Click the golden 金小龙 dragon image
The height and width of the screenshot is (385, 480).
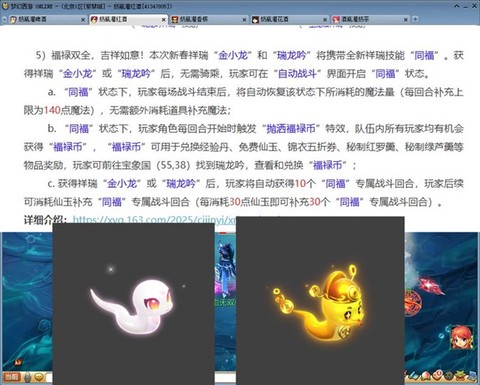(x=320, y=301)
